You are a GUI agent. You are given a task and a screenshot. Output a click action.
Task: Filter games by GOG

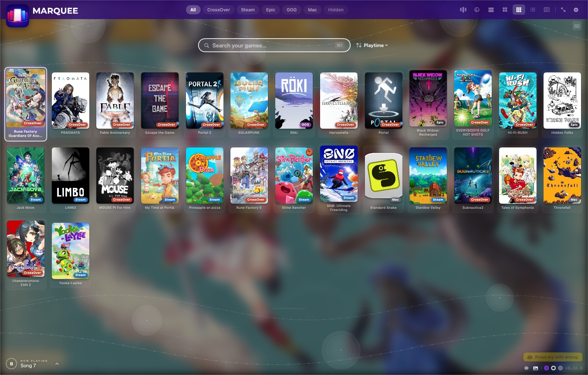pyautogui.click(x=292, y=10)
